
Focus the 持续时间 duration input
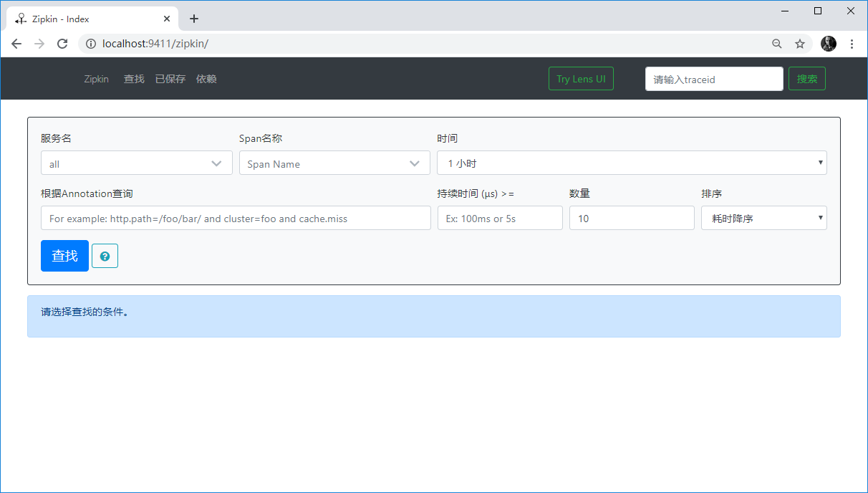coord(500,218)
